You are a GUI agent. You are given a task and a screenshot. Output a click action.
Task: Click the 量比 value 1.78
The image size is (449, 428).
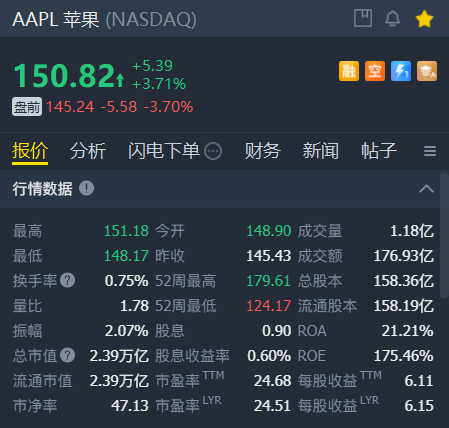(134, 306)
